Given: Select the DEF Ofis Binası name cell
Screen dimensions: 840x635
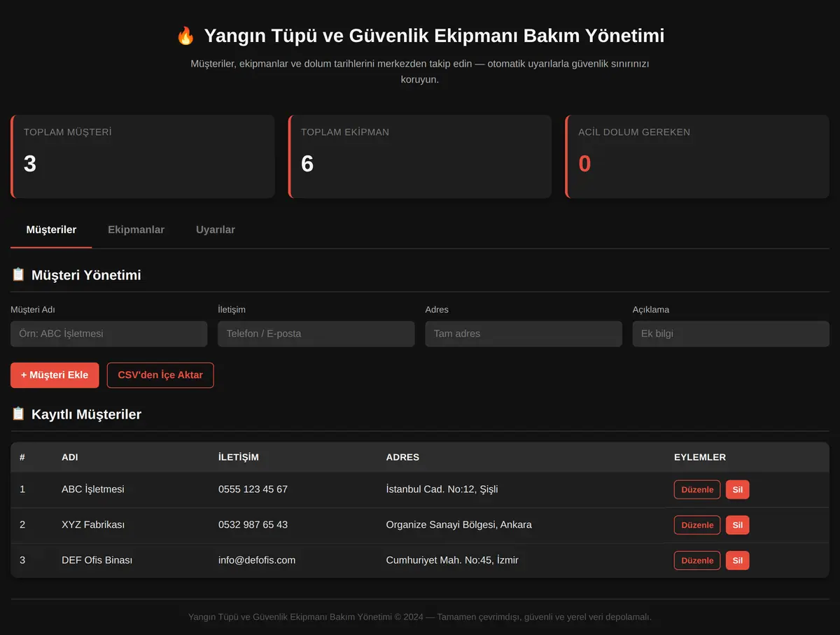Looking at the screenshot, I should [97, 560].
